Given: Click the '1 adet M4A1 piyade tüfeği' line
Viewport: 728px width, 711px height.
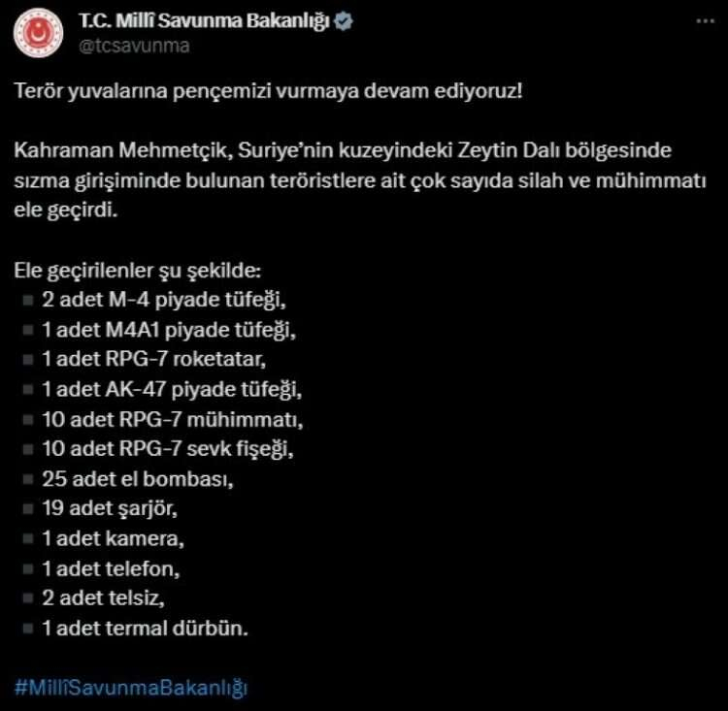Looking at the screenshot, I should 168,330.
